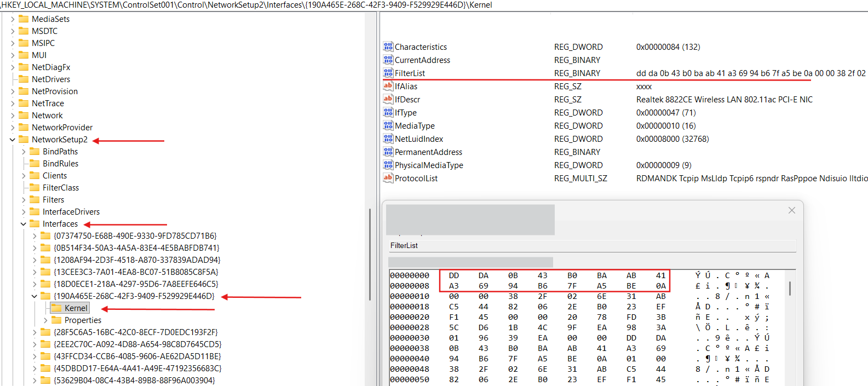The width and height of the screenshot is (868, 386).
Task: Select the ProtocolList multi-string icon
Action: point(388,178)
